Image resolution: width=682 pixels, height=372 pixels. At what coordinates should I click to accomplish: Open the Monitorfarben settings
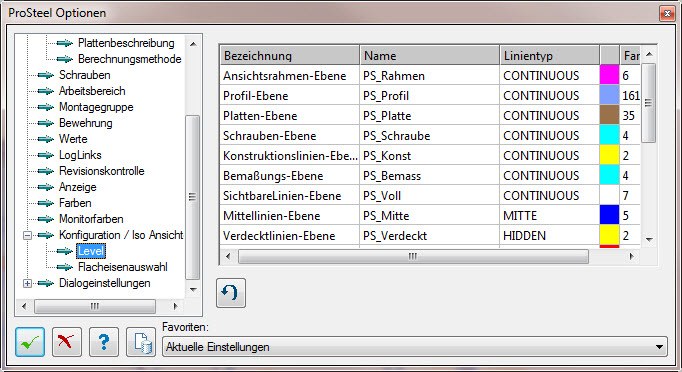click(91, 219)
